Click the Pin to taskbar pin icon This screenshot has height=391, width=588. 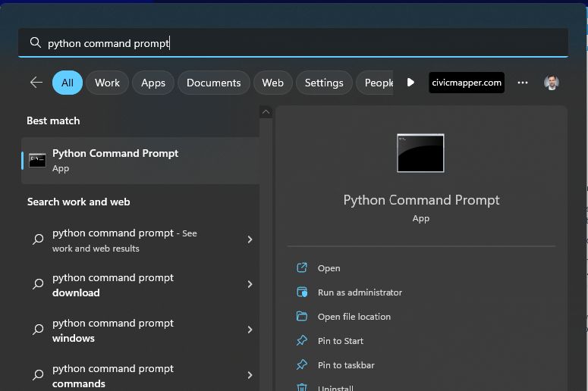pos(302,364)
